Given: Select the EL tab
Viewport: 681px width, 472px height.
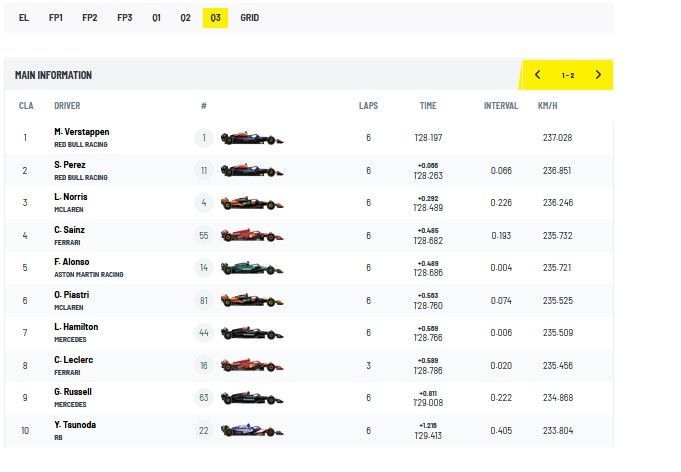Looking at the screenshot, I should point(24,18).
